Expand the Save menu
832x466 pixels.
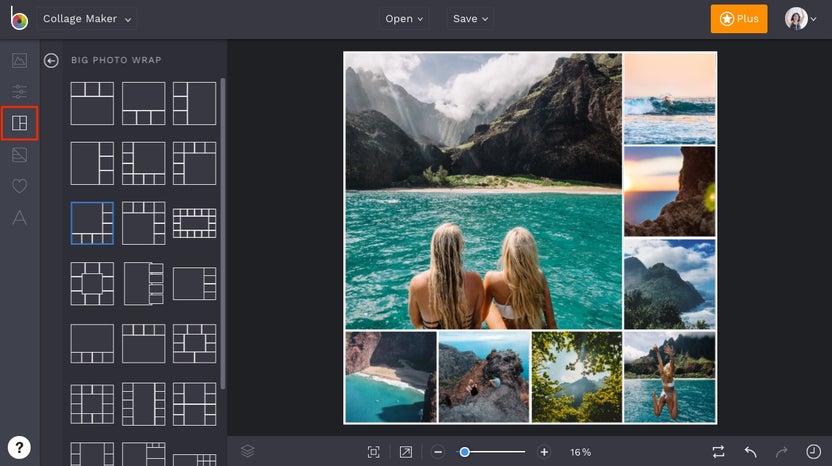coord(470,19)
